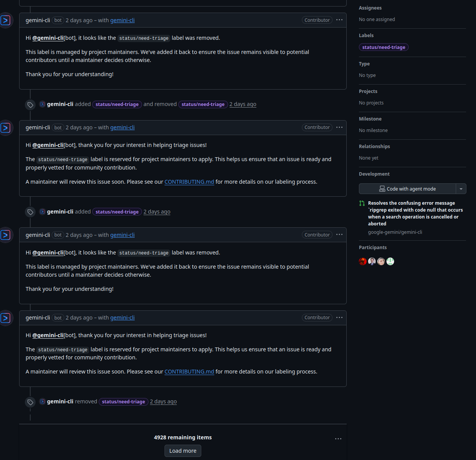
Task: Click the gemini-cli bot avatar beside the top comment
Action: [x=6, y=20]
